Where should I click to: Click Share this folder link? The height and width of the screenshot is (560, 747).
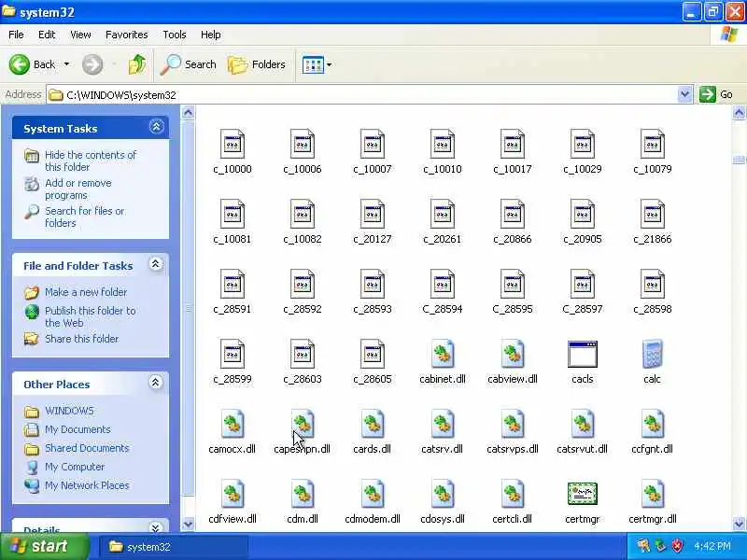tap(81, 339)
